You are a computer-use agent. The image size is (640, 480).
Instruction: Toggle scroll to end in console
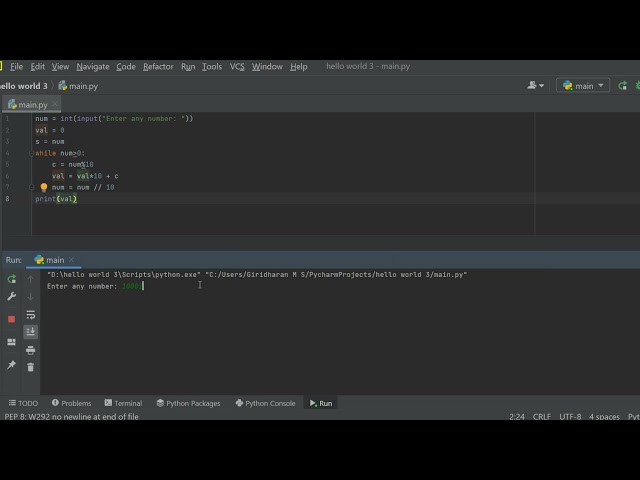[31, 332]
